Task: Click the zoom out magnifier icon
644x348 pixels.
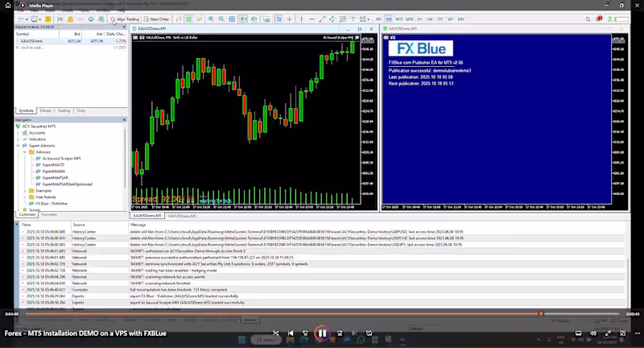Action: 221,19
